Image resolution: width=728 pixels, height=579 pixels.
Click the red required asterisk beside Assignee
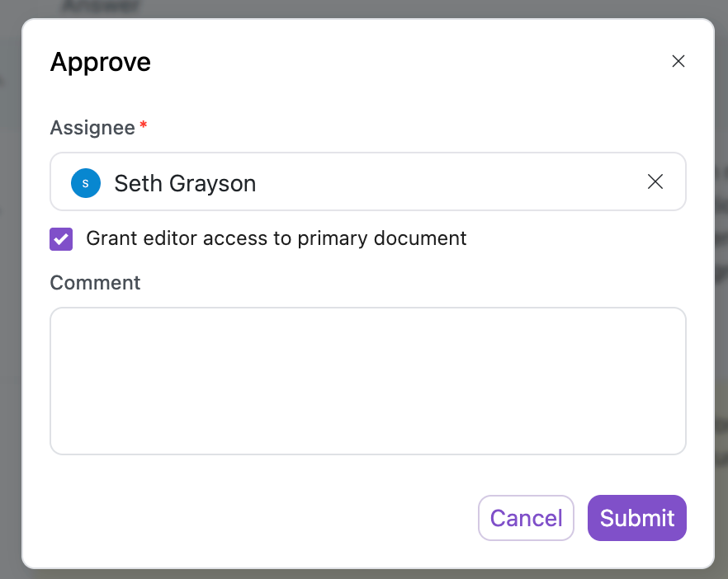(144, 126)
